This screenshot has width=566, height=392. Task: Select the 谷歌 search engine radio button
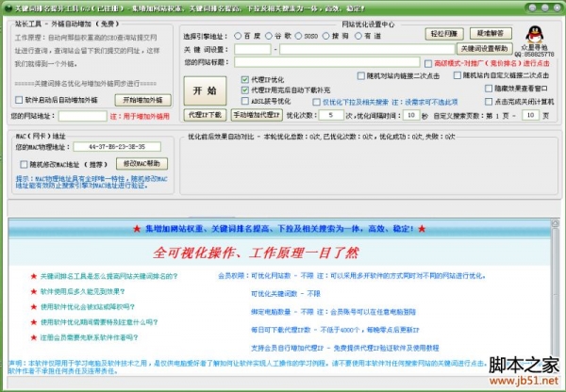[x=269, y=36]
